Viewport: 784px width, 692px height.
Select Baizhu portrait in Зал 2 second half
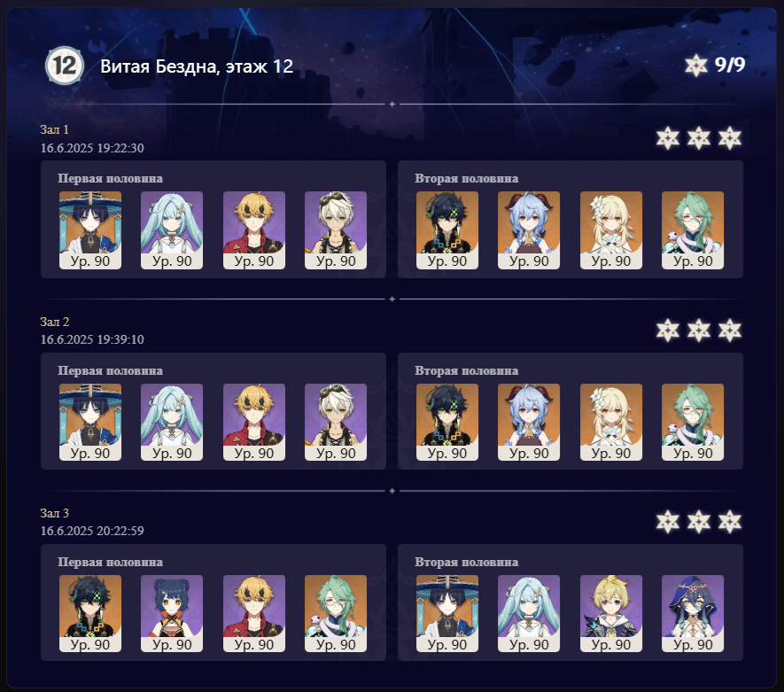click(x=693, y=422)
